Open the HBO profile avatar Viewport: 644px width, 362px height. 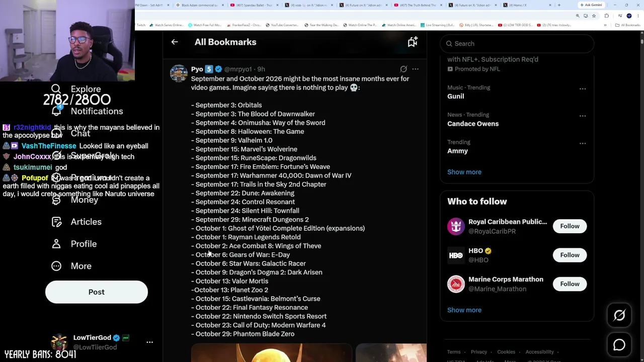click(x=456, y=255)
